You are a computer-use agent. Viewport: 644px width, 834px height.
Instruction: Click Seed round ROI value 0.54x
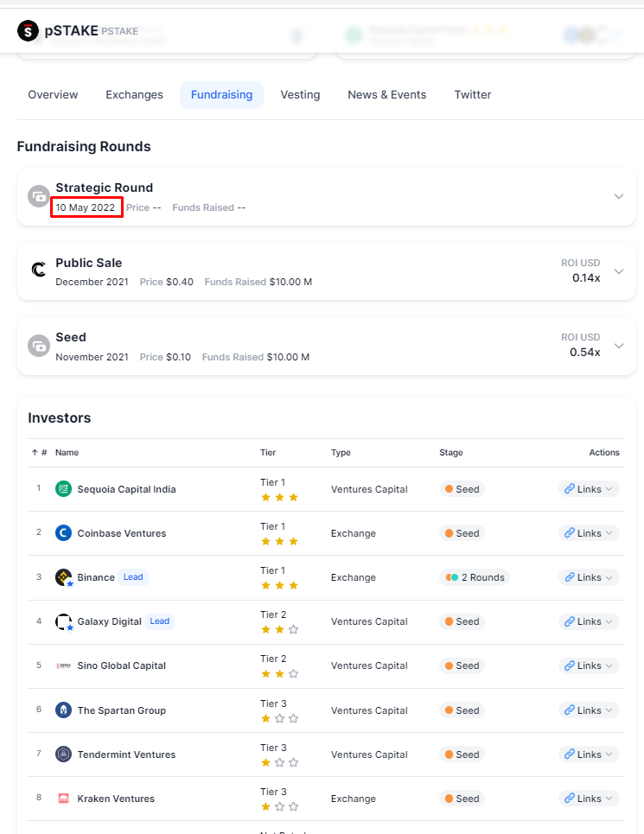(x=585, y=352)
